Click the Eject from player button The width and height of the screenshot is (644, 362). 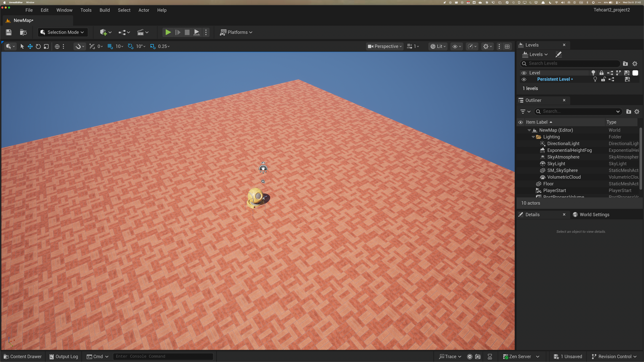click(x=197, y=32)
